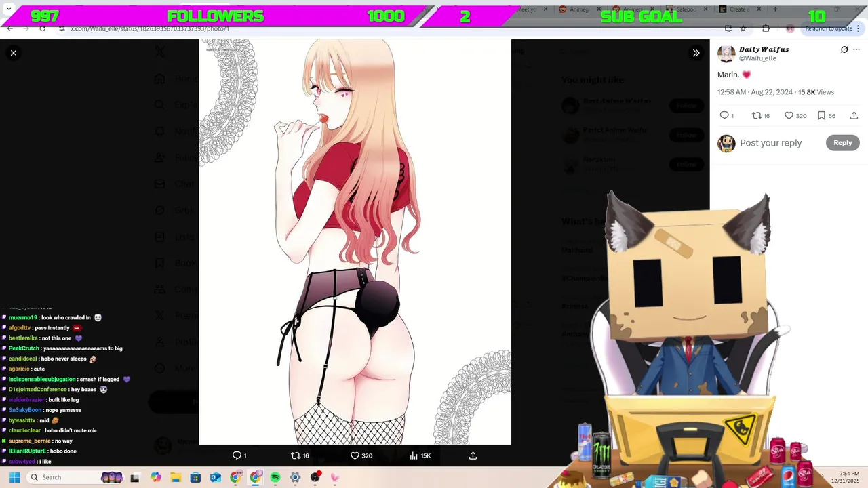
Task: Open the Daily Waifus display name link
Action: tap(764, 49)
